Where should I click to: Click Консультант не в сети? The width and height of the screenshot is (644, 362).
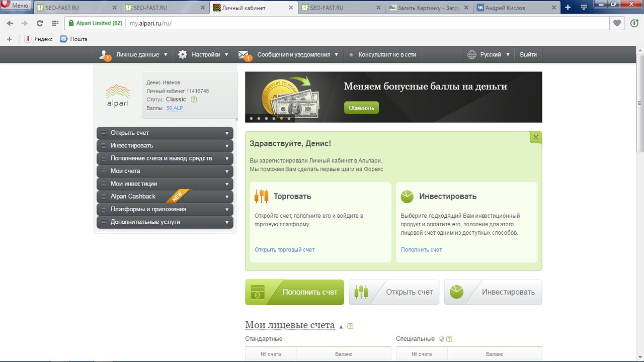click(x=387, y=54)
